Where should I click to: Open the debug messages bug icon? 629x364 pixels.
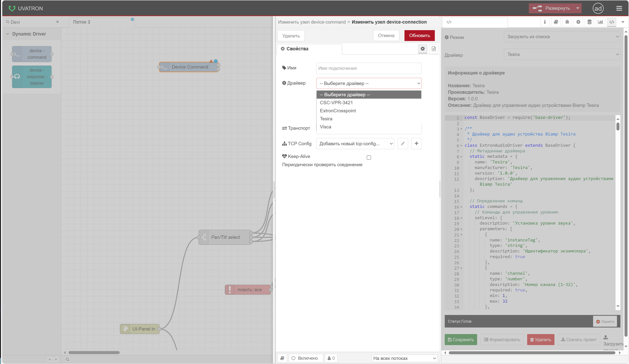point(567,22)
